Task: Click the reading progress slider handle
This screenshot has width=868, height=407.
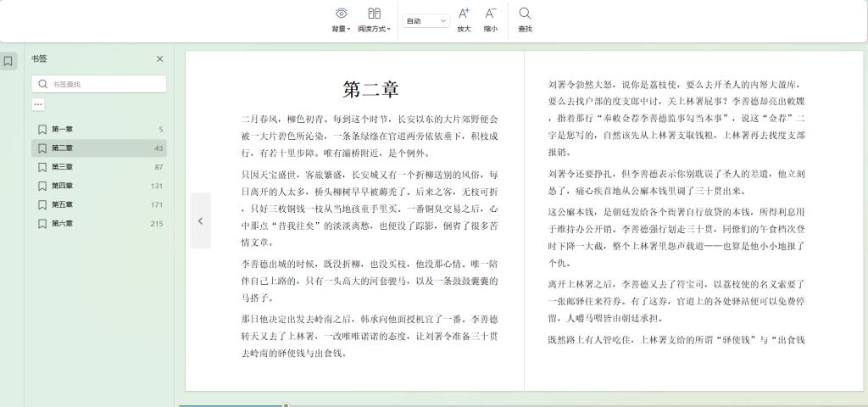Action: click(286, 405)
